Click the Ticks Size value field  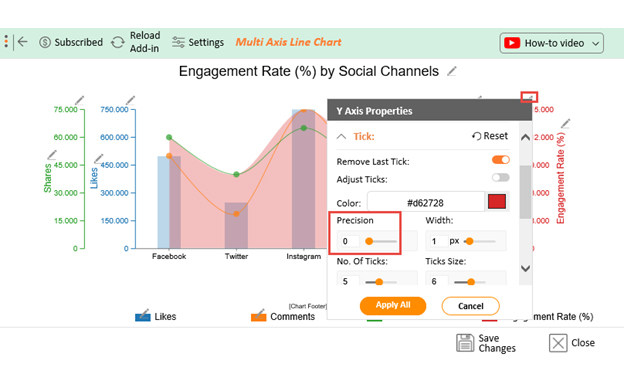pyautogui.click(x=438, y=281)
